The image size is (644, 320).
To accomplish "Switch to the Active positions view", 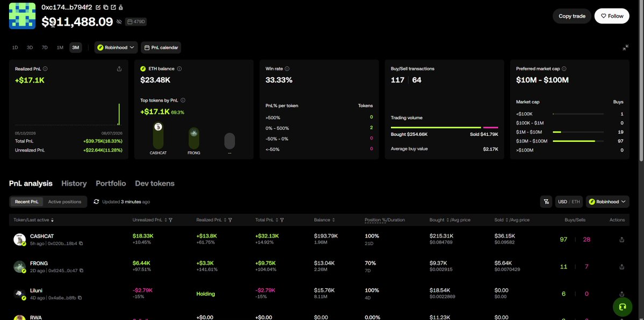I will click(x=64, y=202).
